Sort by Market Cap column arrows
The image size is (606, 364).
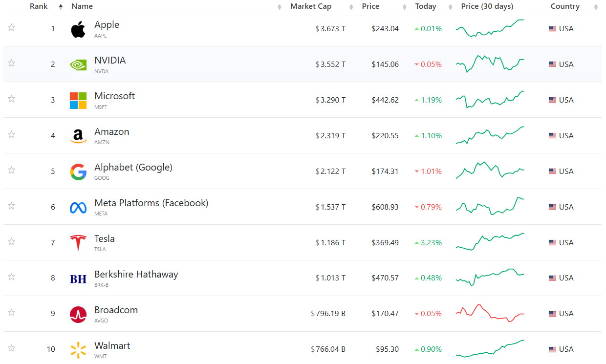point(351,7)
